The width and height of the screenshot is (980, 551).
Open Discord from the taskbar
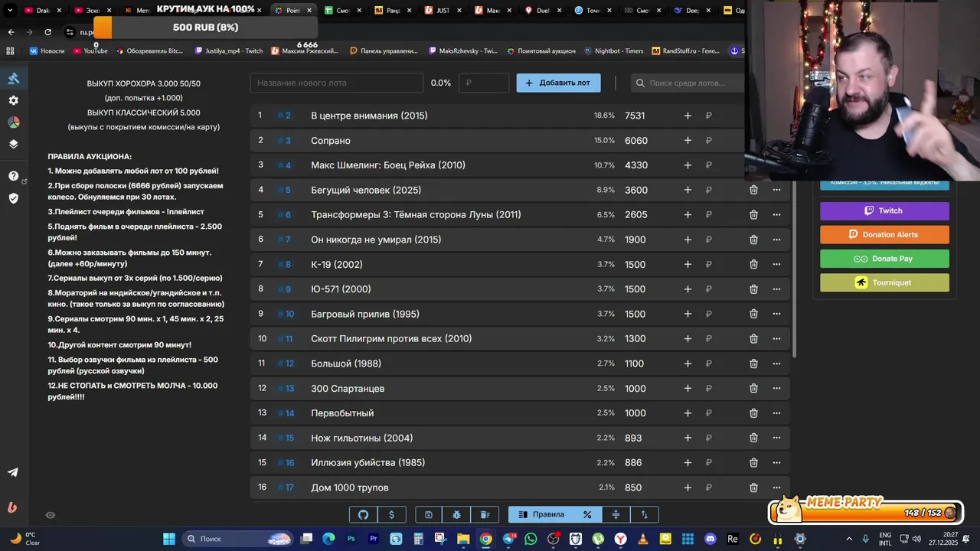tap(710, 539)
